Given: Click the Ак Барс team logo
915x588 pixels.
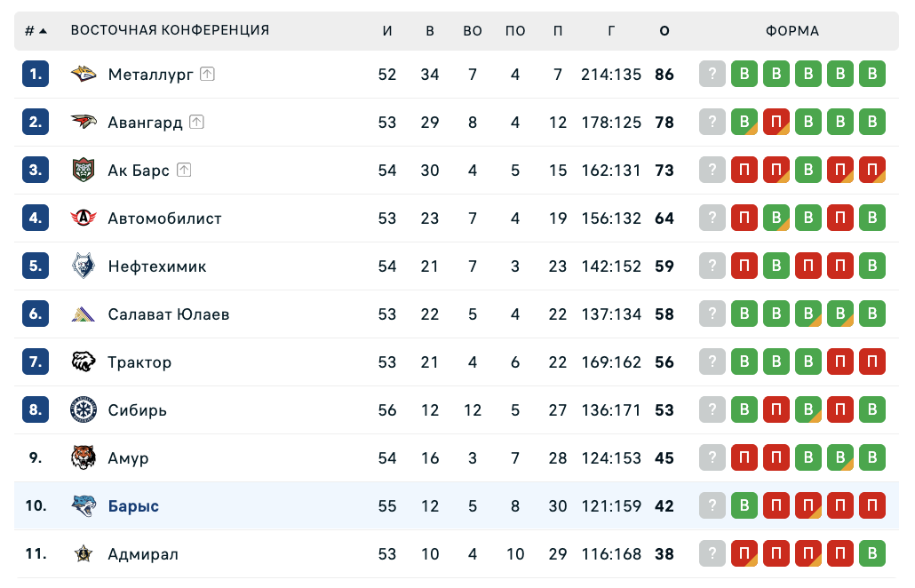Looking at the screenshot, I should [83, 171].
